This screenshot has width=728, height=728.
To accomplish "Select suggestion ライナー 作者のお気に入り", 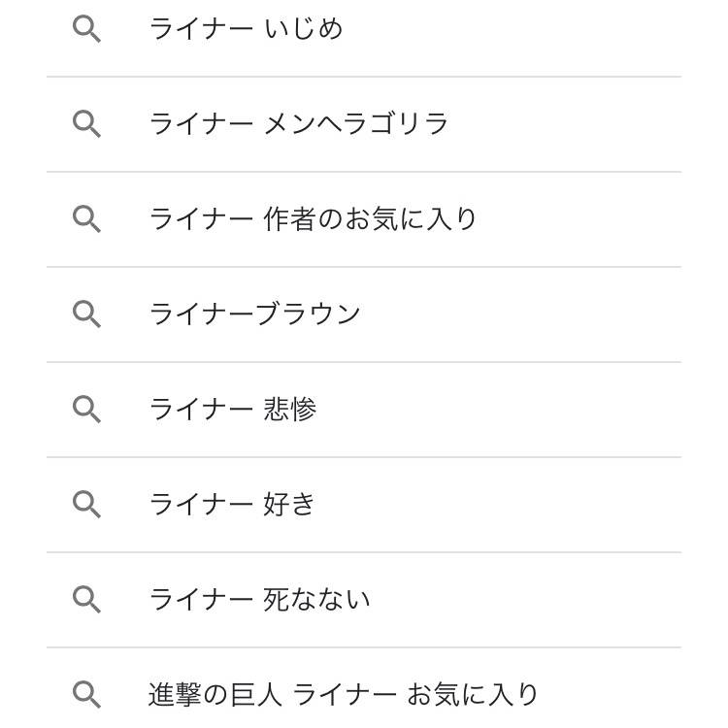I will [x=364, y=219].
